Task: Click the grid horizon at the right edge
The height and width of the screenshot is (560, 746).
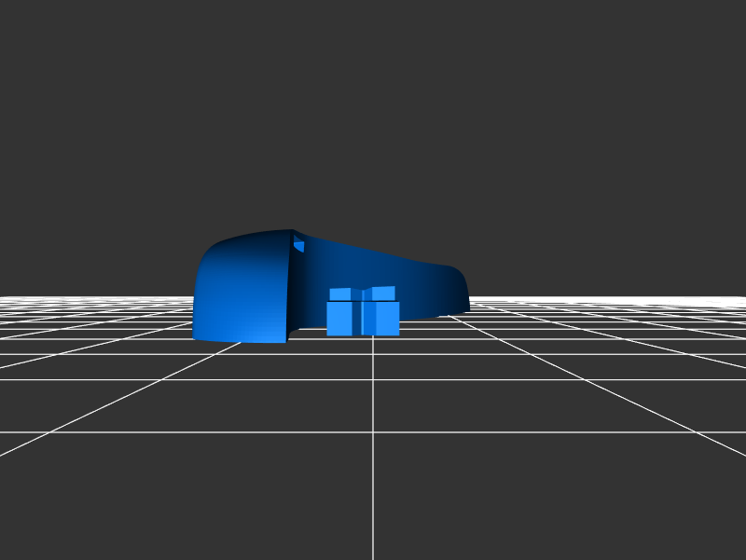Action: tap(737, 299)
